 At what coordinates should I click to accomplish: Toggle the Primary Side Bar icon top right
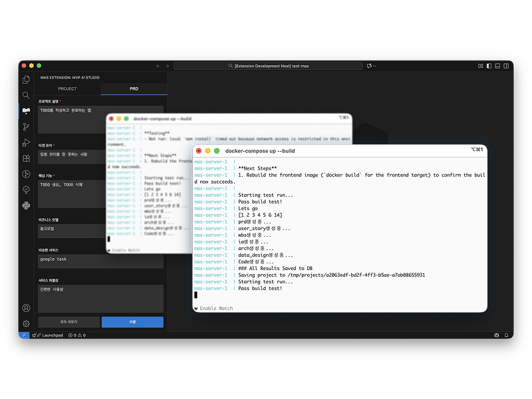click(489, 66)
